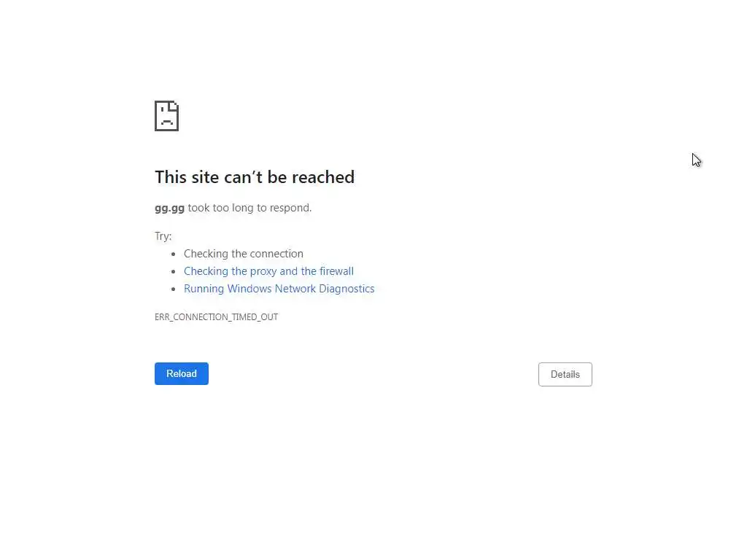Viewport: 747px width, 560px height.
Task: Click the word Diagnostics in the Windows link
Action: point(347,289)
